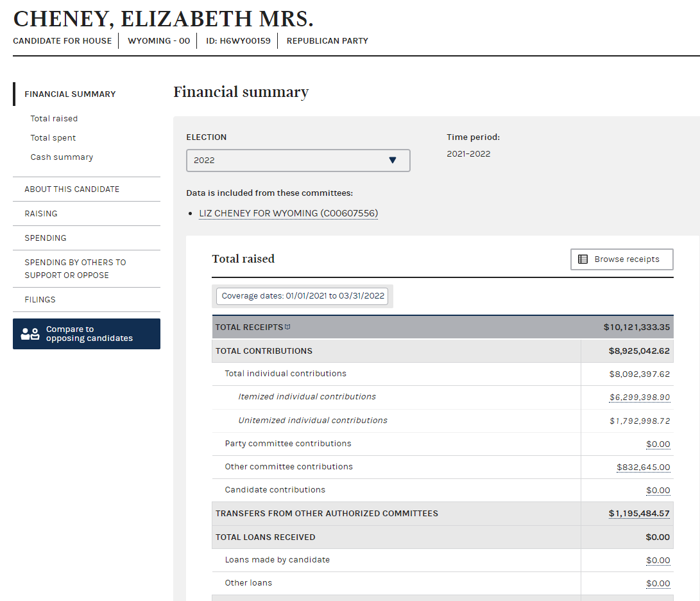700x601 pixels.
Task: Open the Filings section
Action: point(40,299)
